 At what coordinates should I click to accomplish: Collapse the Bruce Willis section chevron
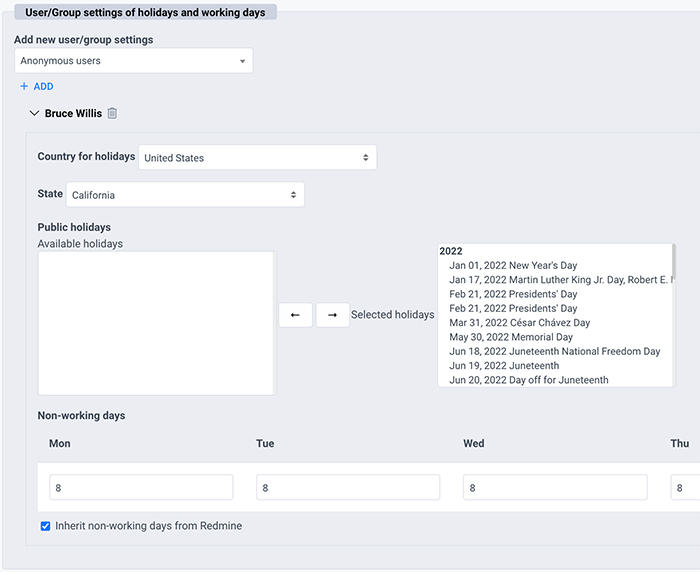click(34, 113)
